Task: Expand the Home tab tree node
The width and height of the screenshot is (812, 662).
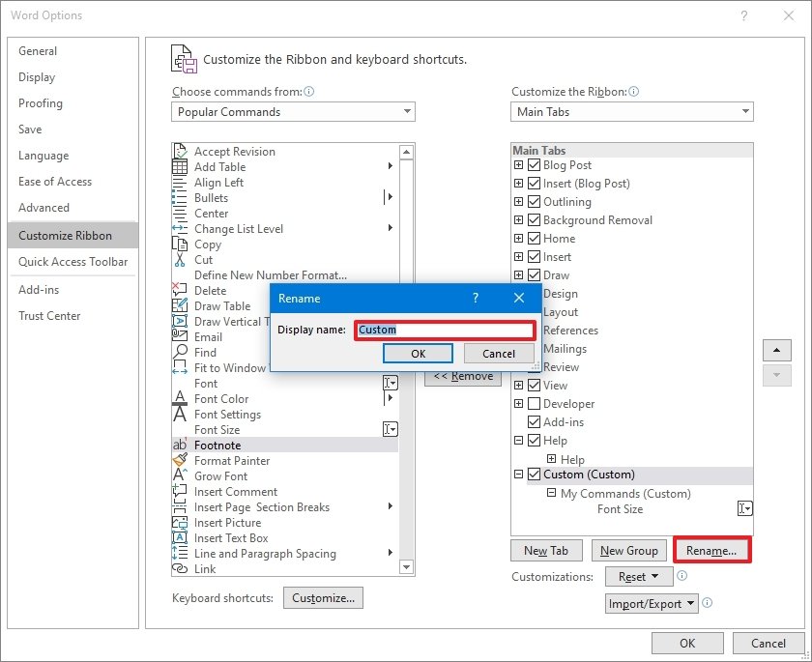Action: pyautogui.click(x=518, y=238)
